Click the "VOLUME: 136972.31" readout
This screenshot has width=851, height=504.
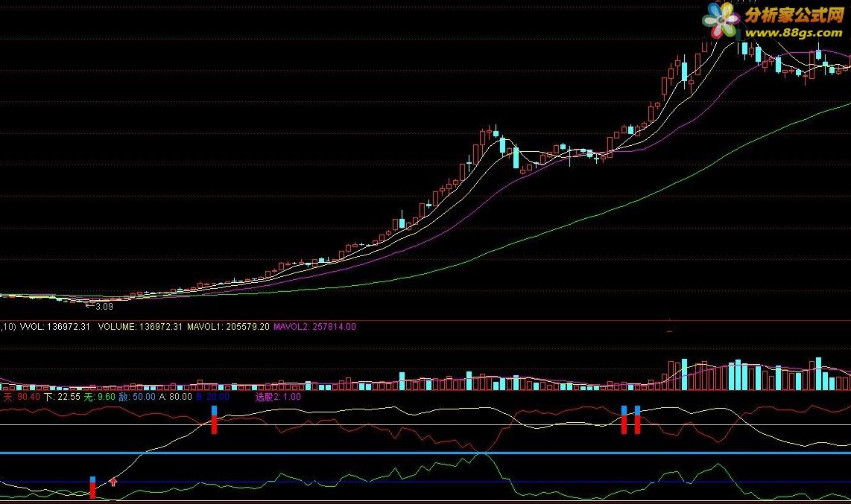pyautogui.click(x=140, y=327)
